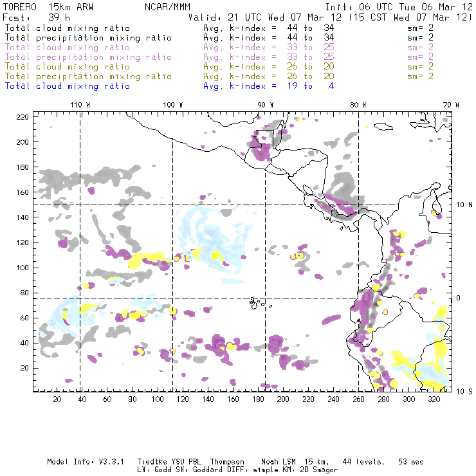Click 'sm= 2' on the black precipitation row
Viewport: 476px width, 476px height.
(420, 38)
